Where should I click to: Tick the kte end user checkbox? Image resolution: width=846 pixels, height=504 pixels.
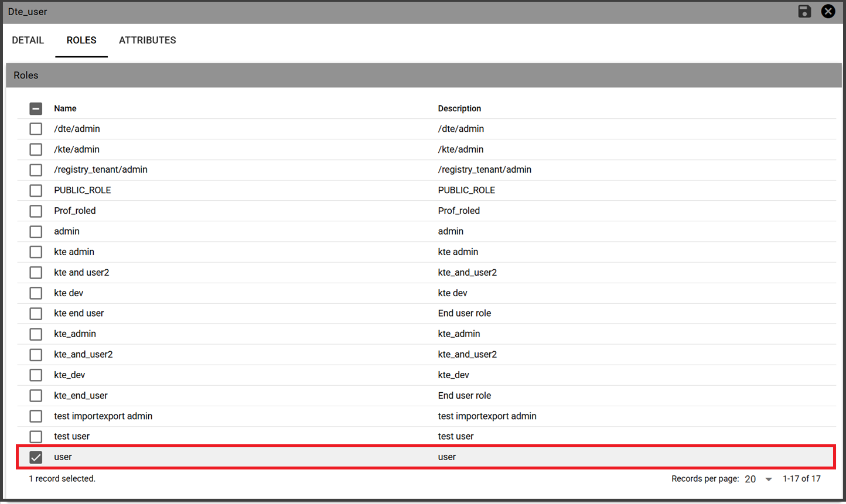coord(36,313)
